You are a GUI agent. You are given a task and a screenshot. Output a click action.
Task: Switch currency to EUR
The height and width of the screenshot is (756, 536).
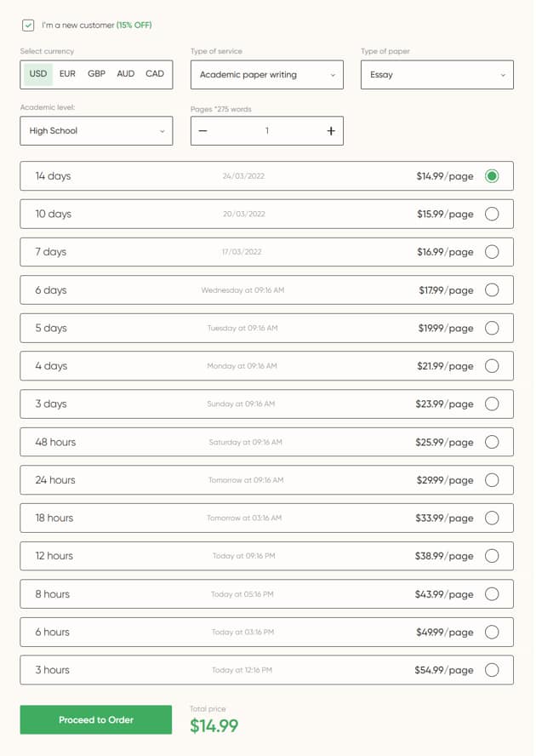click(67, 74)
